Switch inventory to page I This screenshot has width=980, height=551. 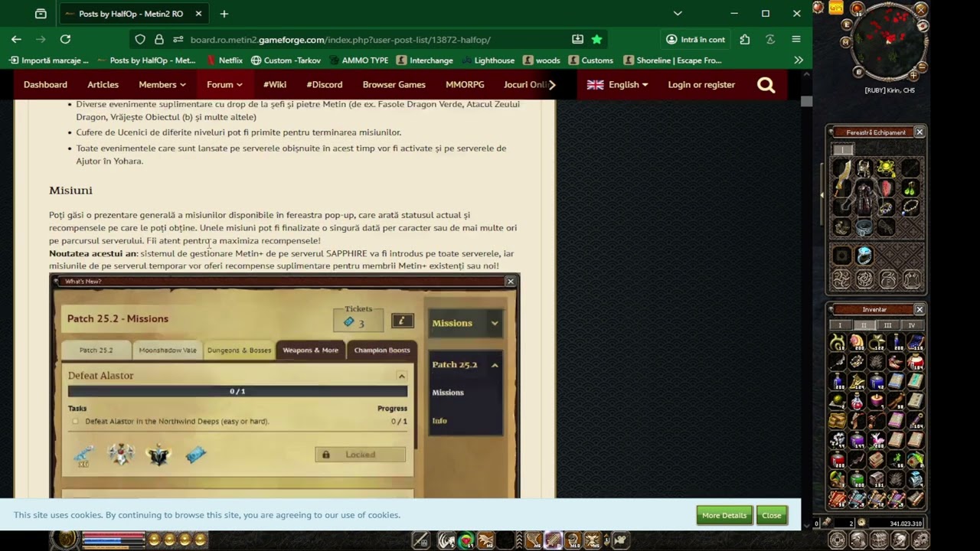pos(840,325)
